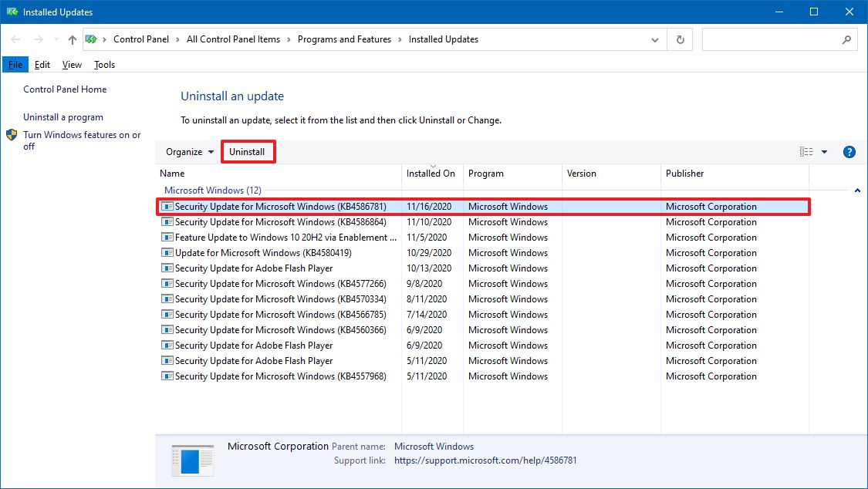Screen dimensions: 868x489
Task: Click All Control Panel Items in the breadcrumb
Action: click(233, 39)
